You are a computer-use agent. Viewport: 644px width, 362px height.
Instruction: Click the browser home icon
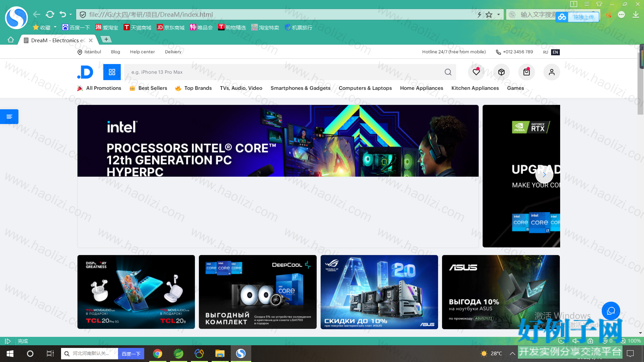click(11, 40)
